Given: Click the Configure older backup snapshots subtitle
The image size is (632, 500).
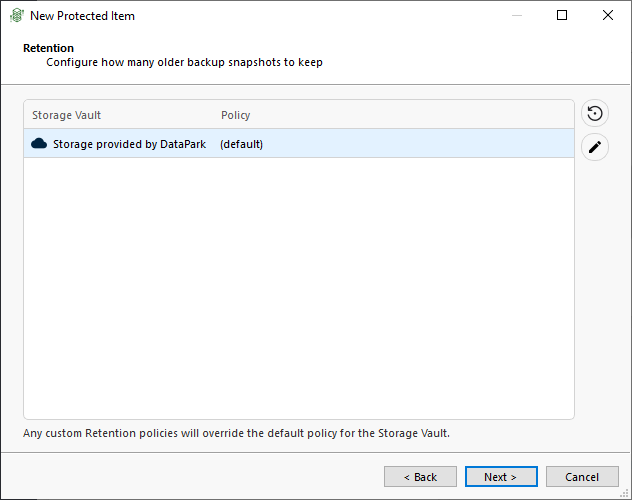Looking at the screenshot, I should pyautogui.click(x=184, y=62).
